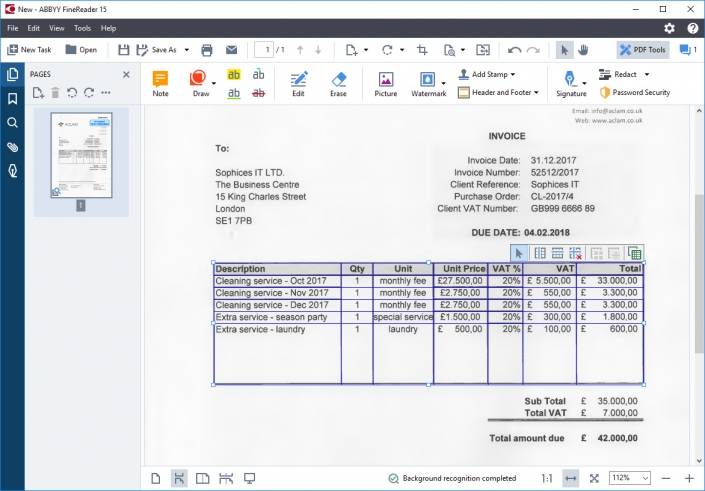
Task: Open the View menu
Action: tap(57, 28)
